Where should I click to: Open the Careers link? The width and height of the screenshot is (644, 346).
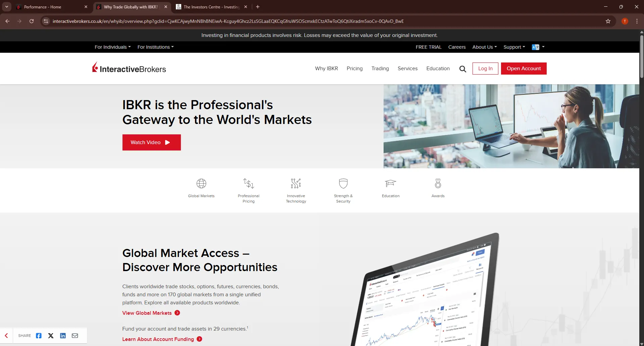[x=457, y=47]
